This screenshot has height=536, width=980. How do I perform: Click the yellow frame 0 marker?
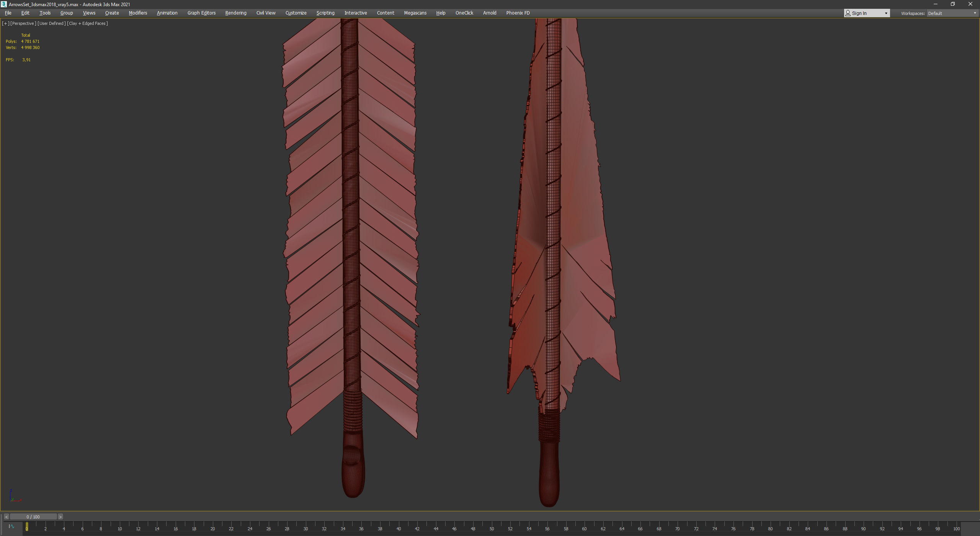[x=27, y=527]
